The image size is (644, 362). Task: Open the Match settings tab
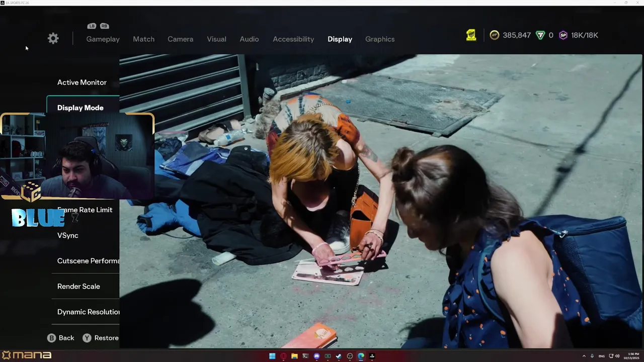coord(143,39)
